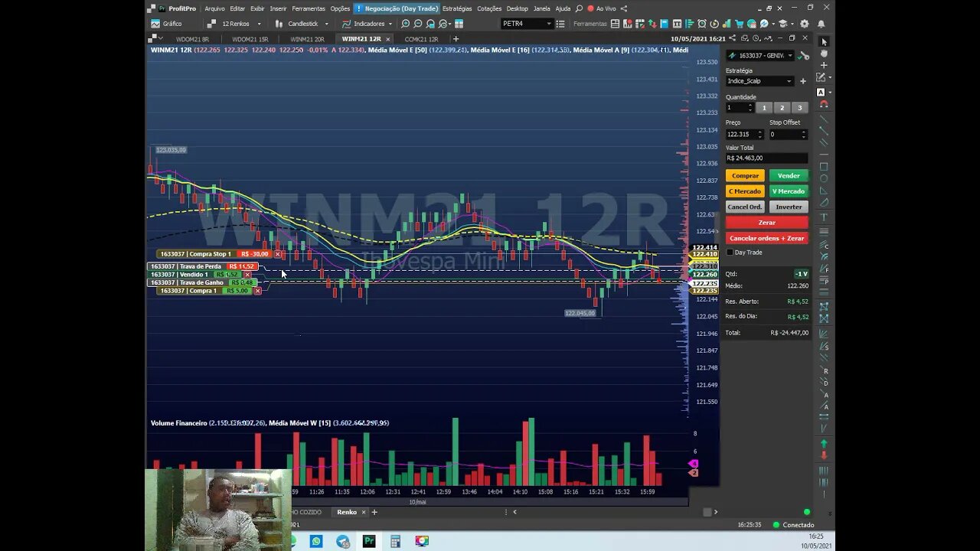The width and height of the screenshot is (980, 551).
Task: Click the Inverter button
Action: (x=789, y=207)
